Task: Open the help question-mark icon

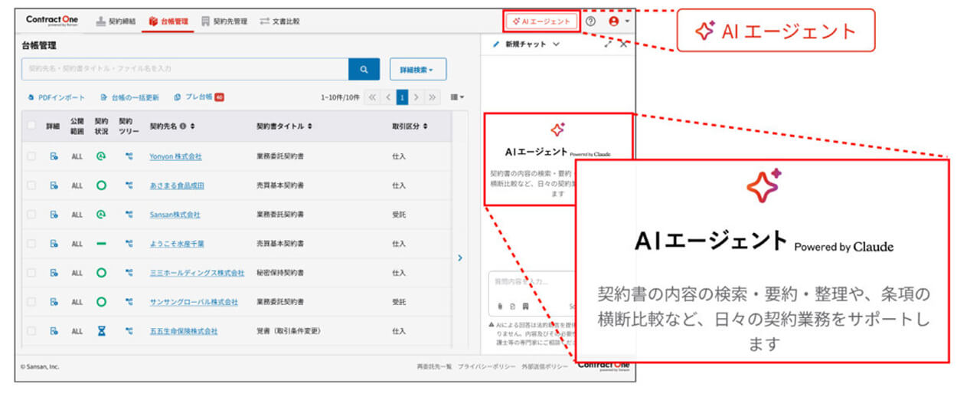Action: (590, 21)
